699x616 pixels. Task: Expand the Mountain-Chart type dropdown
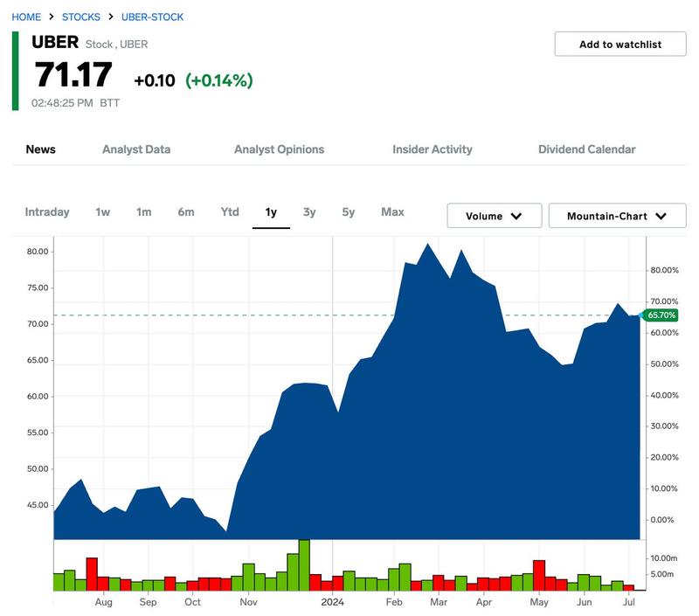pos(617,216)
